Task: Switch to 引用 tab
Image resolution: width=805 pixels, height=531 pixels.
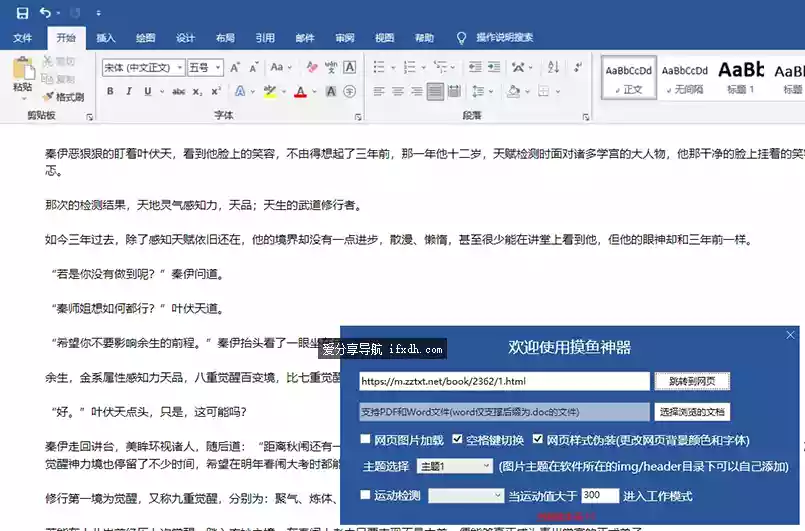Action: [265, 37]
